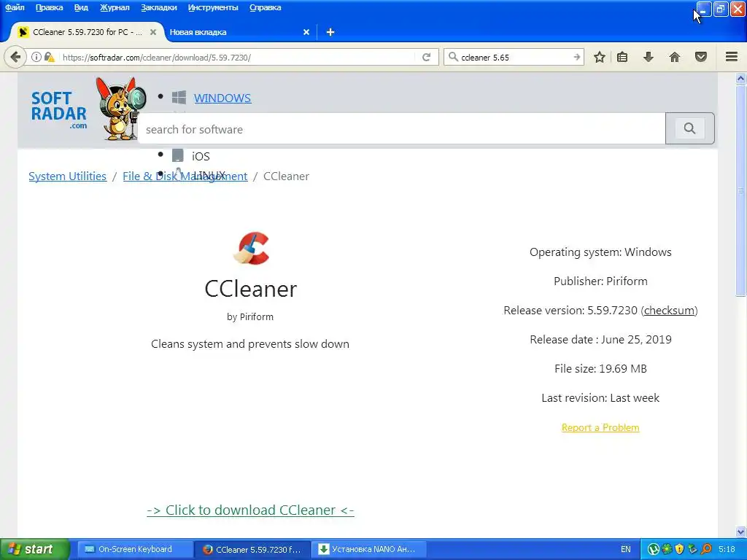Click the 5:18 taskbar clock
The height and width of the screenshot is (560, 747).
727,549
